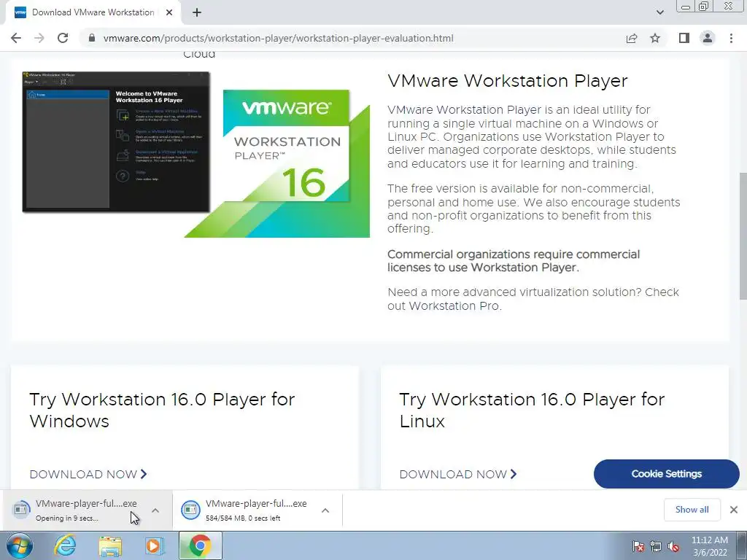Open Chrome side panel icon
Image resolution: width=747 pixels, height=560 pixels.
(684, 38)
